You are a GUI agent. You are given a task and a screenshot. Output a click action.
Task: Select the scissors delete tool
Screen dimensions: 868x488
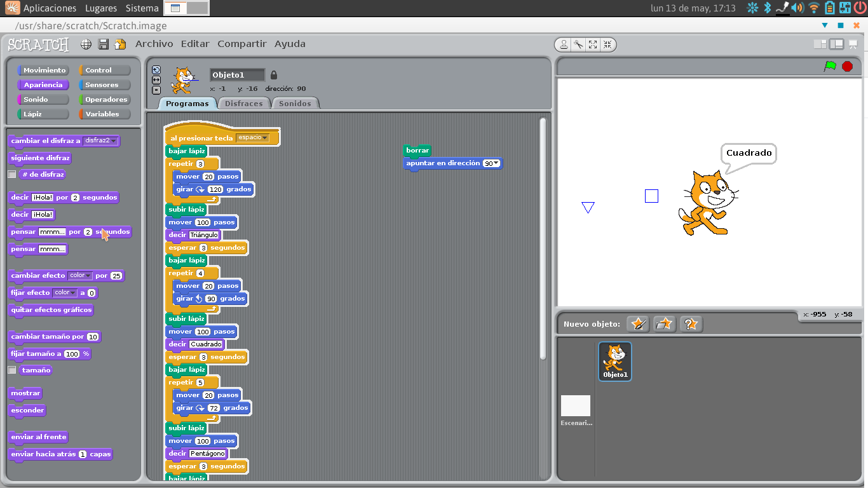(x=578, y=44)
